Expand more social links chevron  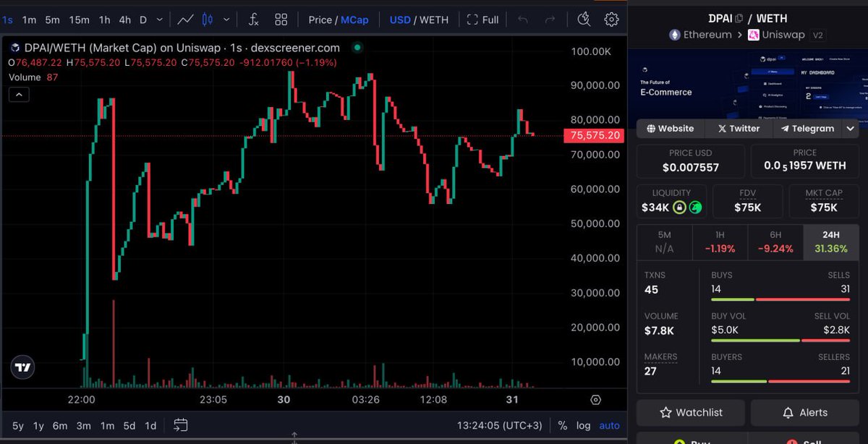coord(851,128)
